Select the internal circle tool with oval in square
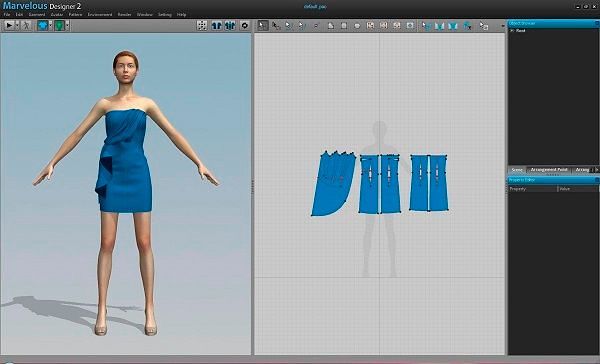 tap(410, 26)
